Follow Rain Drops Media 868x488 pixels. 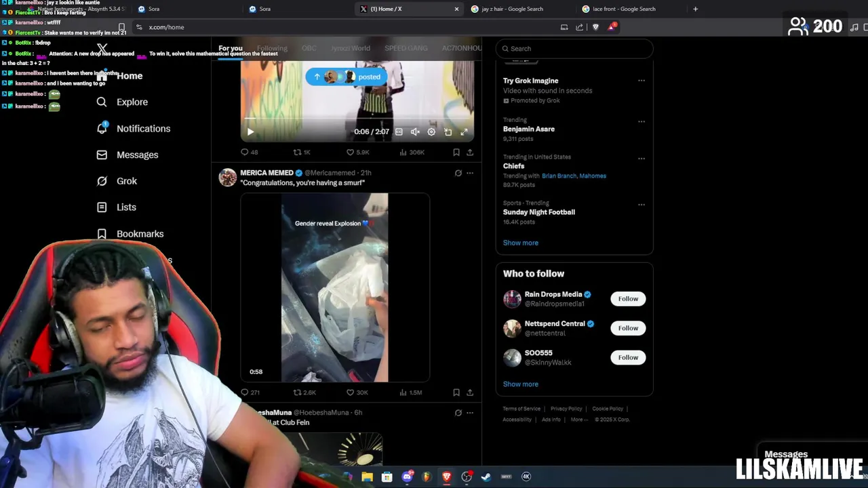pos(628,298)
